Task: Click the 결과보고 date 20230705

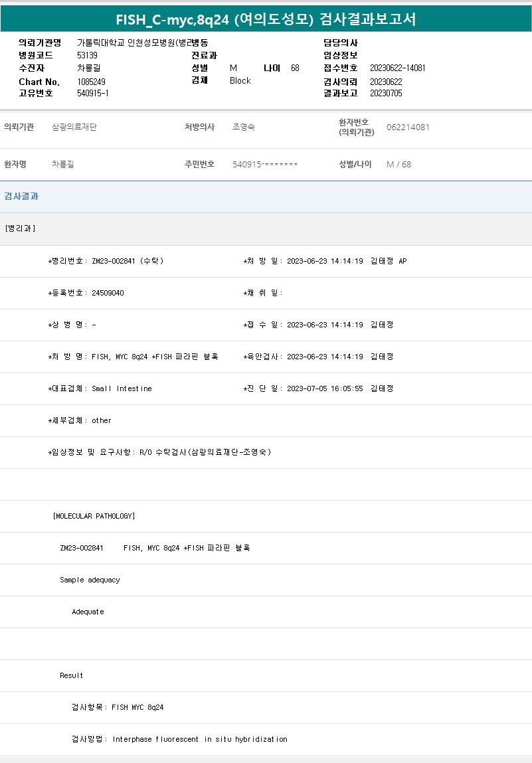Action: (x=385, y=94)
